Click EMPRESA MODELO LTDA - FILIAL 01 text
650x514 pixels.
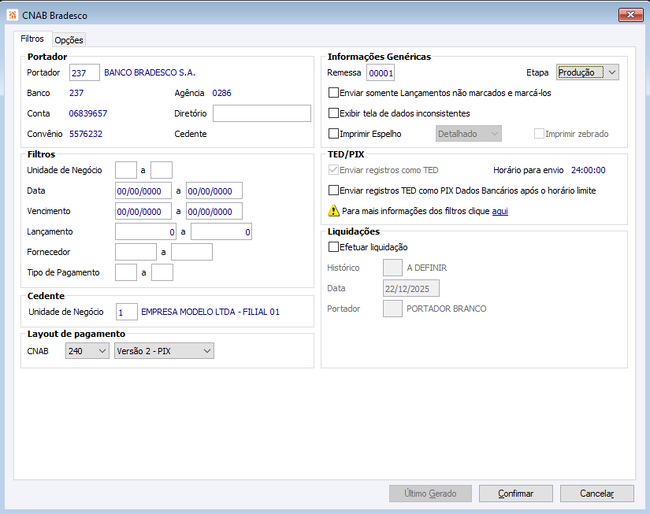coord(210,312)
